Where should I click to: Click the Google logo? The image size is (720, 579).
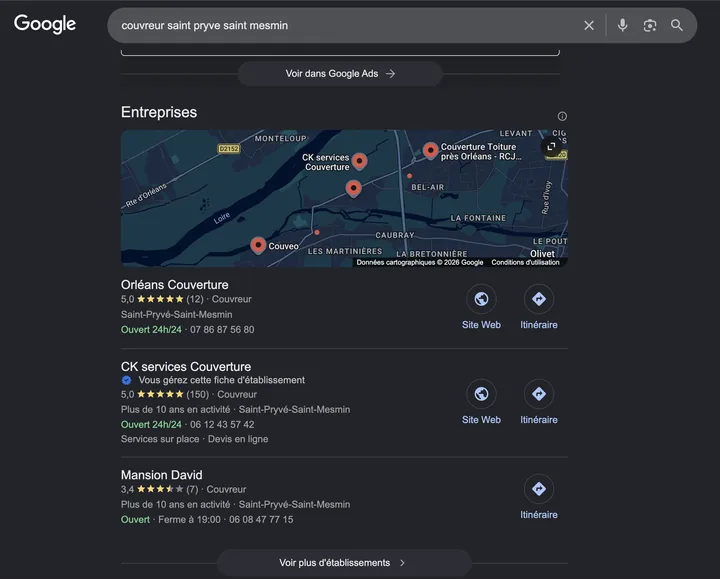(45, 24)
